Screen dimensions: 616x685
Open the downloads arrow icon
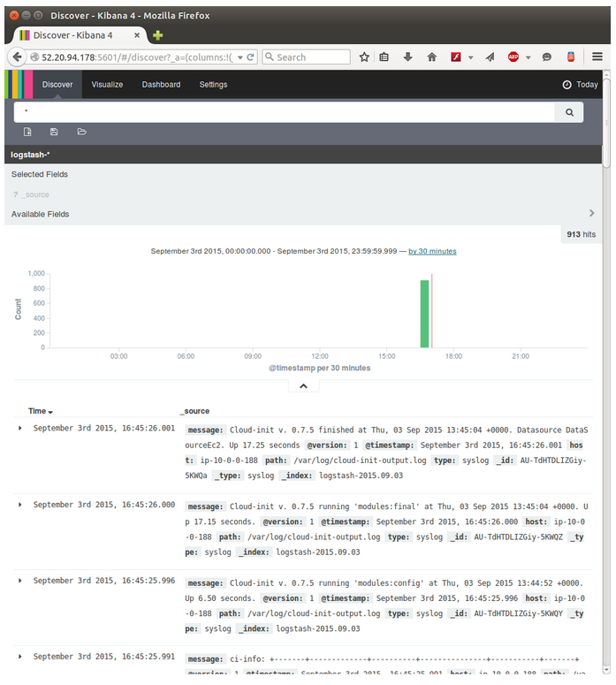pyautogui.click(x=407, y=57)
